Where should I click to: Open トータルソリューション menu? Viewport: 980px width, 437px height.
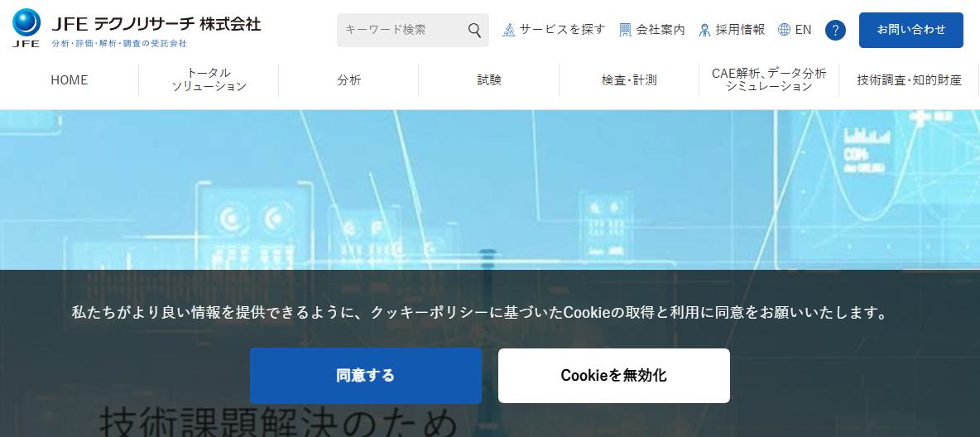[209, 80]
